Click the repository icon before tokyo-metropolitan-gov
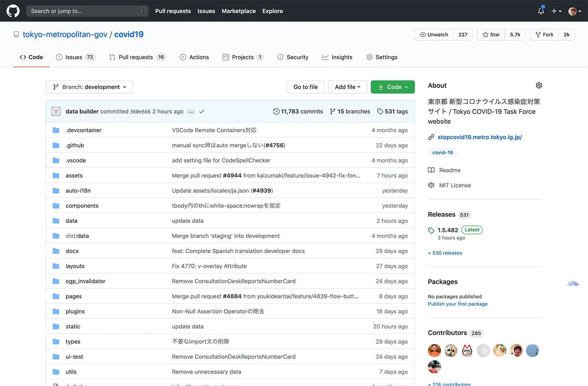The width and height of the screenshot is (588, 386). coord(16,35)
